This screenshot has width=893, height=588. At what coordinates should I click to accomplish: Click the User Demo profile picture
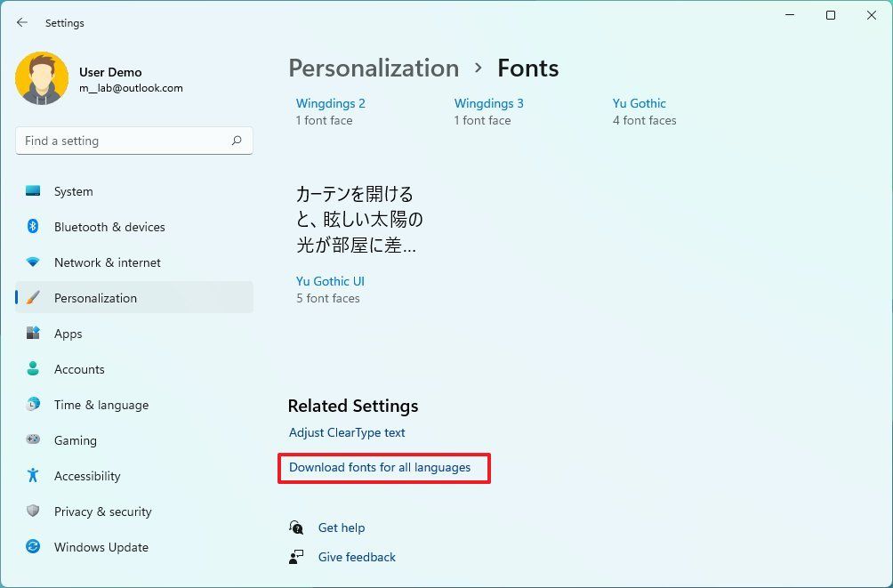coord(42,78)
